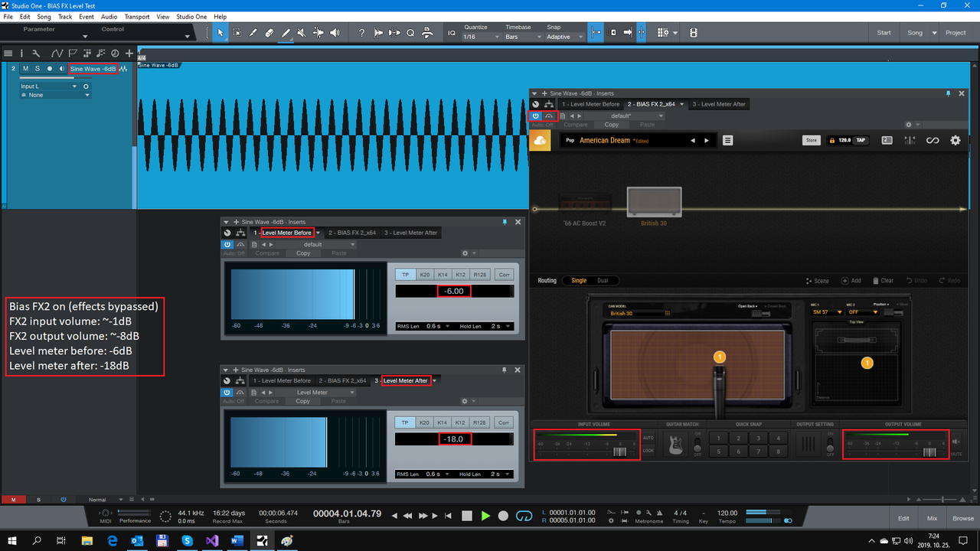The height and width of the screenshot is (551, 980).
Task: Open the tempo track clock icon
Action: (115, 54)
